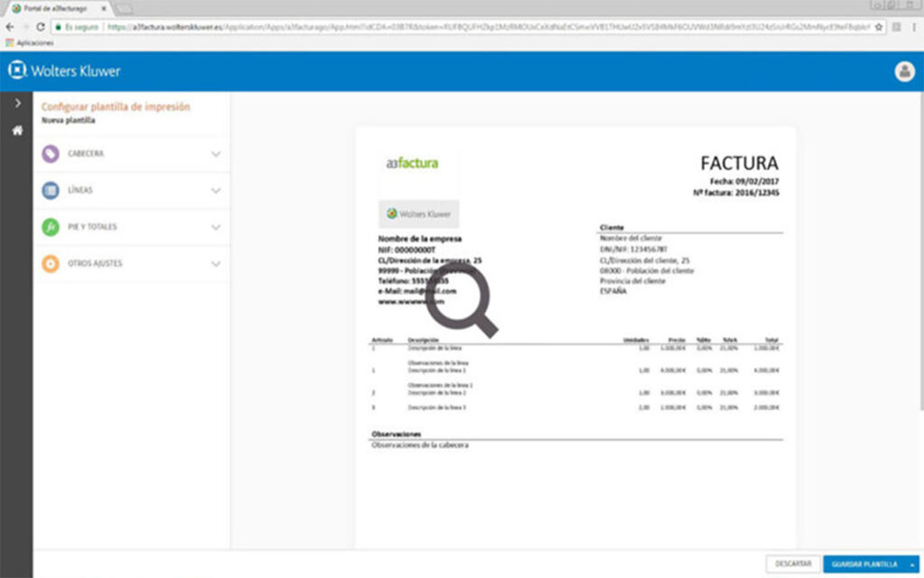Open the user profile avatar
The height and width of the screenshot is (578, 924).
pos(903,71)
